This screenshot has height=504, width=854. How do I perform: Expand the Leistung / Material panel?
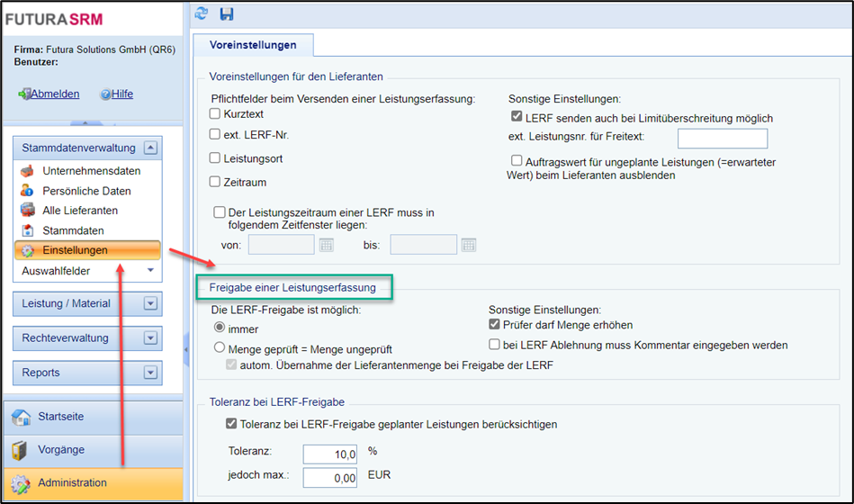point(151,303)
